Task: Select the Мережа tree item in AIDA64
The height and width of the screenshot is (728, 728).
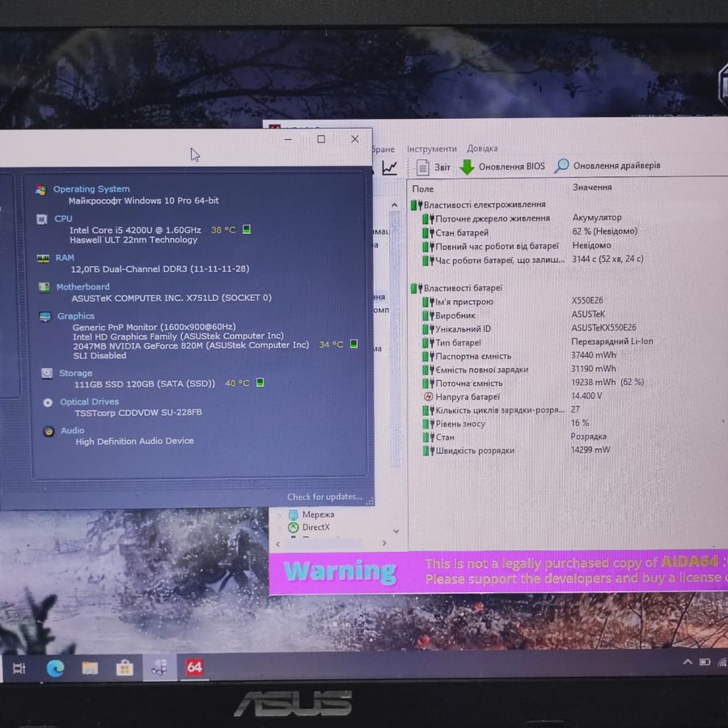Action: (x=311, y=514)
